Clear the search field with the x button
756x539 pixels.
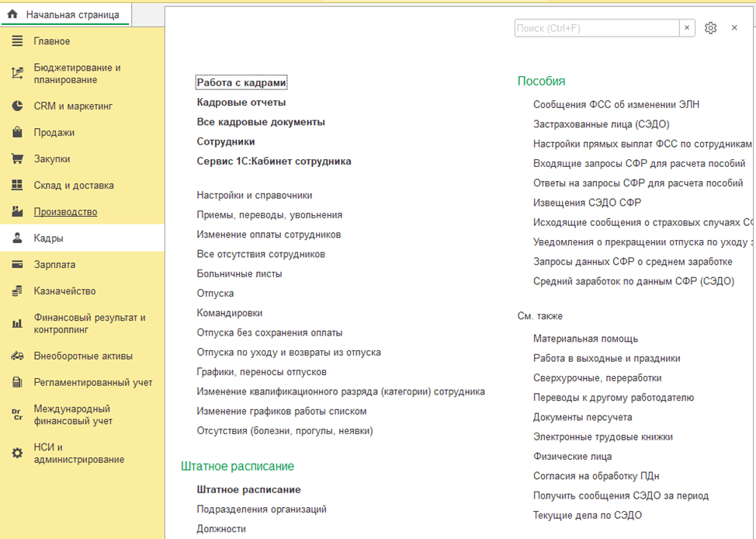click(687, 28)
